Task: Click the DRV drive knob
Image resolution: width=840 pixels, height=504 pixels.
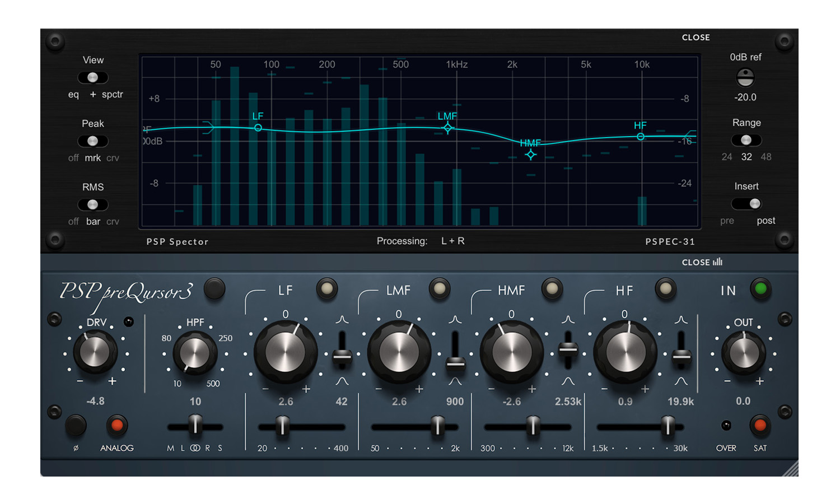Action: (x=95, y=352)
